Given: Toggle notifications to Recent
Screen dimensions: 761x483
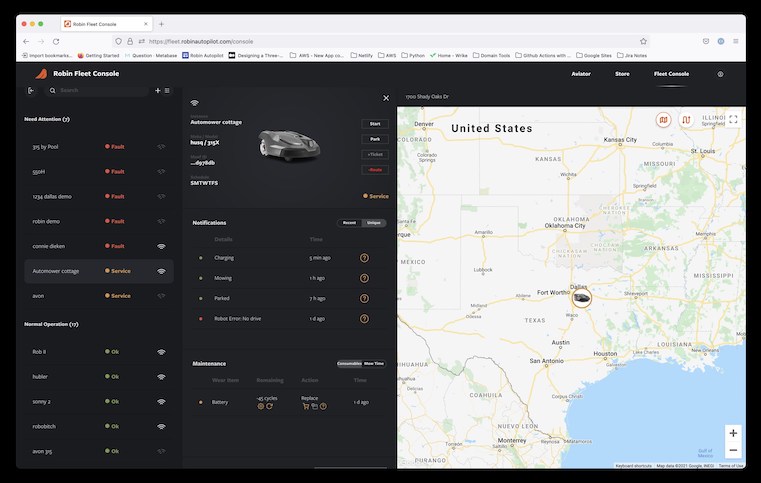Looking at the screenshot, I should click(349, 223).
